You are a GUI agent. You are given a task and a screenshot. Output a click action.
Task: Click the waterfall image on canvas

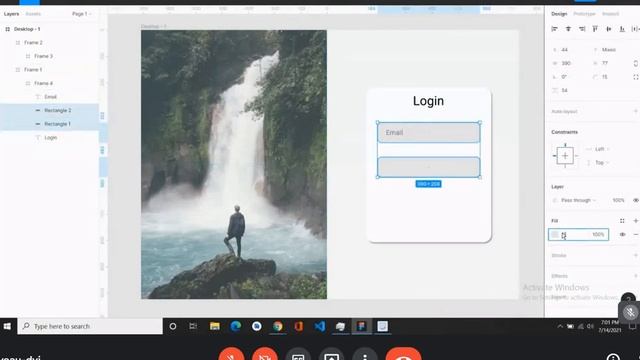click(234, 164)
